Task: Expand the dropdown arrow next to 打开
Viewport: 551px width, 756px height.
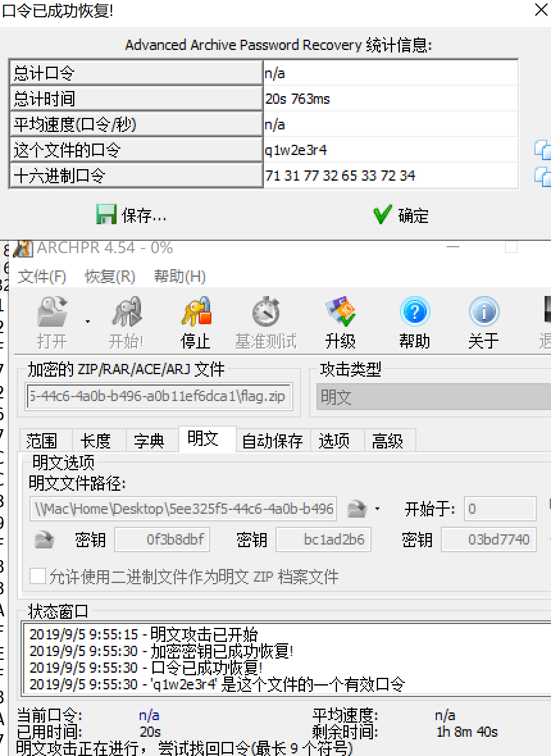Action: point(88,322)
